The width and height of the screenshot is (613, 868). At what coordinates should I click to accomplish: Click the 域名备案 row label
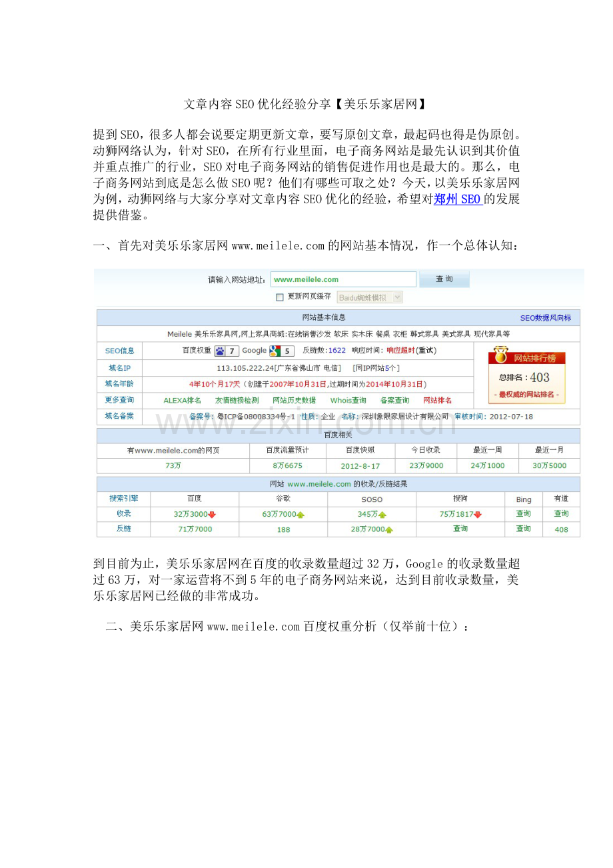(120, 417)
